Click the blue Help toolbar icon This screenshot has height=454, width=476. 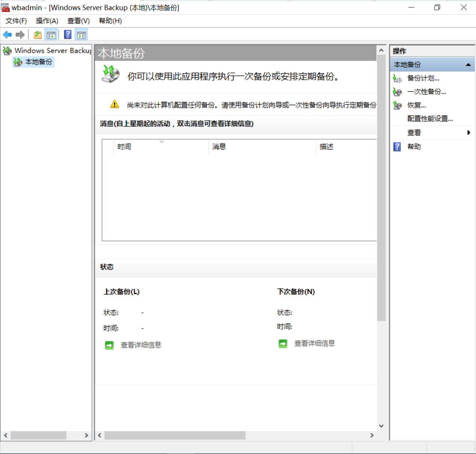tap(68, 35)
